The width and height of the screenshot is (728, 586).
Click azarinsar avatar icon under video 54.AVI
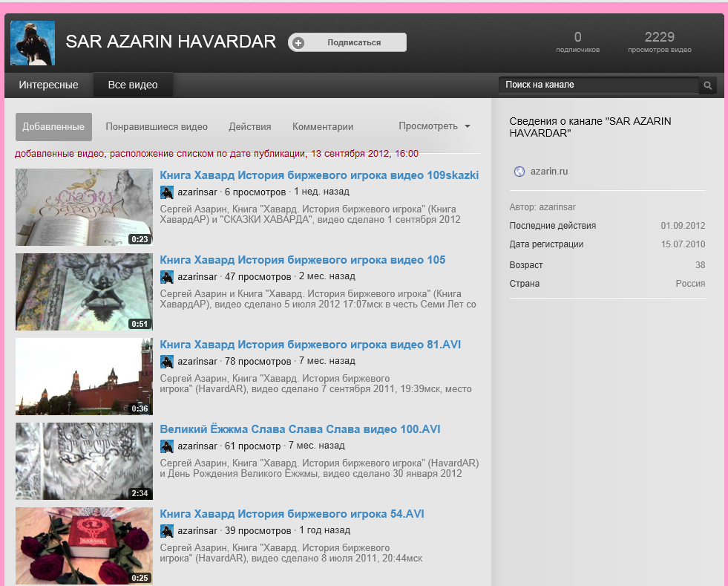tap(167, 531)
